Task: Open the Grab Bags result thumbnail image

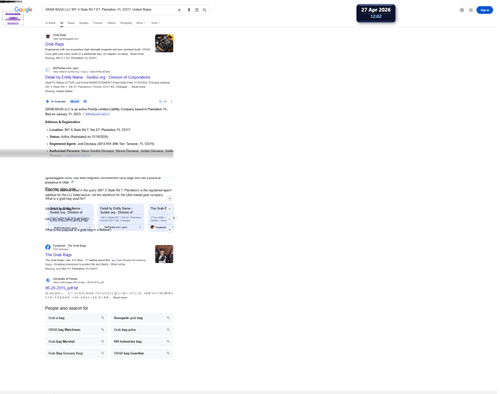Action: pyautogui.click(x=164, y=43)
